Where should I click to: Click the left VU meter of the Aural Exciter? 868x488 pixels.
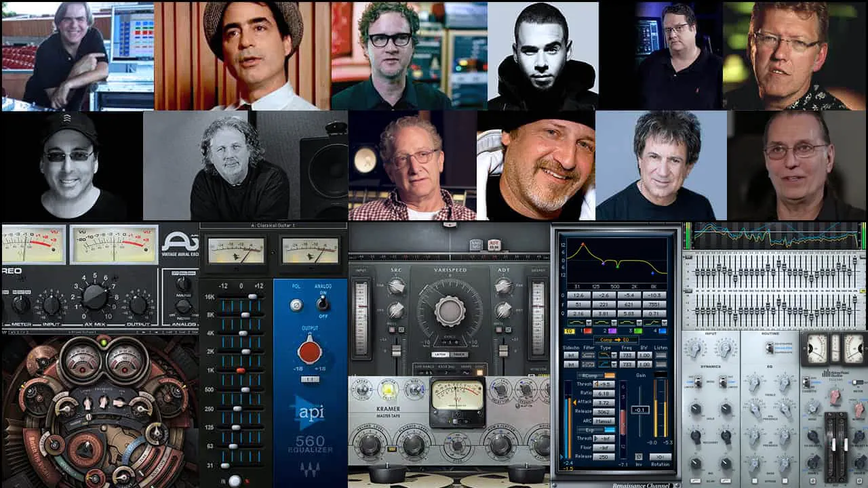coord(33,244)
